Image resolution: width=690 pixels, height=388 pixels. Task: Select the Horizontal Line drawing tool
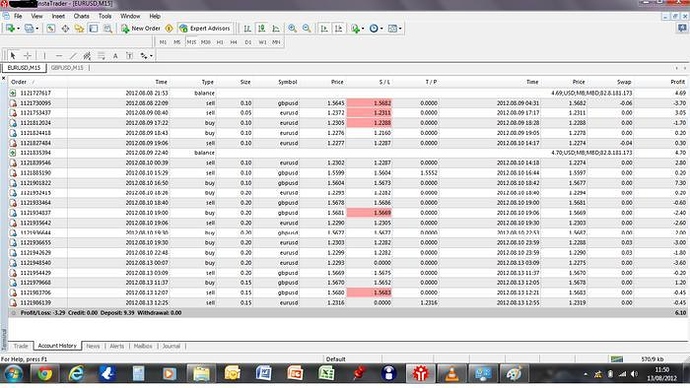[x=59, y=55]
